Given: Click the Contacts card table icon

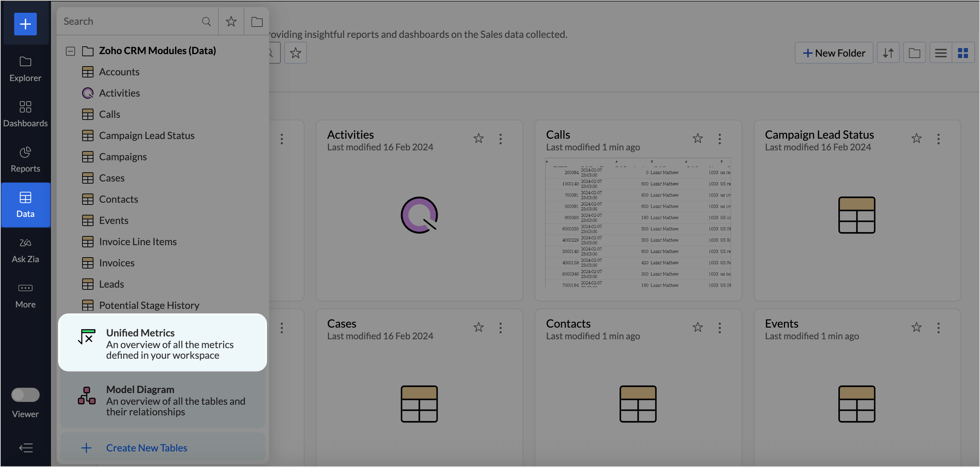Looking at the screenshot, I should (x=638, y=404).
